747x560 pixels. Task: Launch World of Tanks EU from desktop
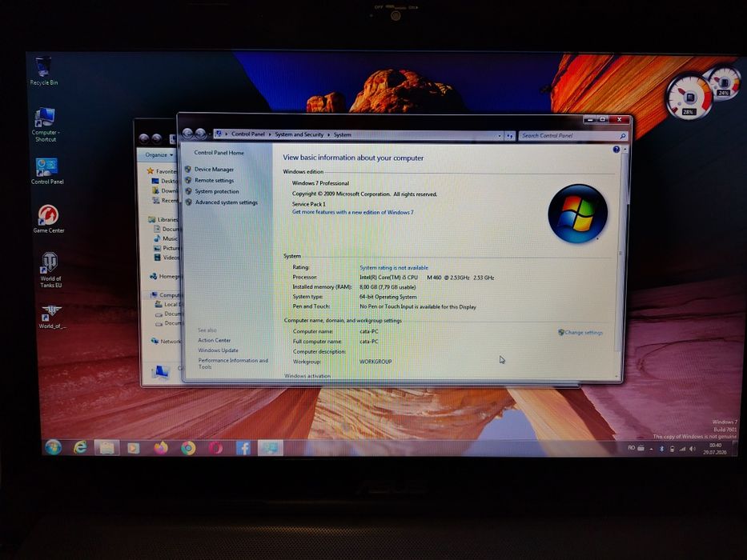50,270
